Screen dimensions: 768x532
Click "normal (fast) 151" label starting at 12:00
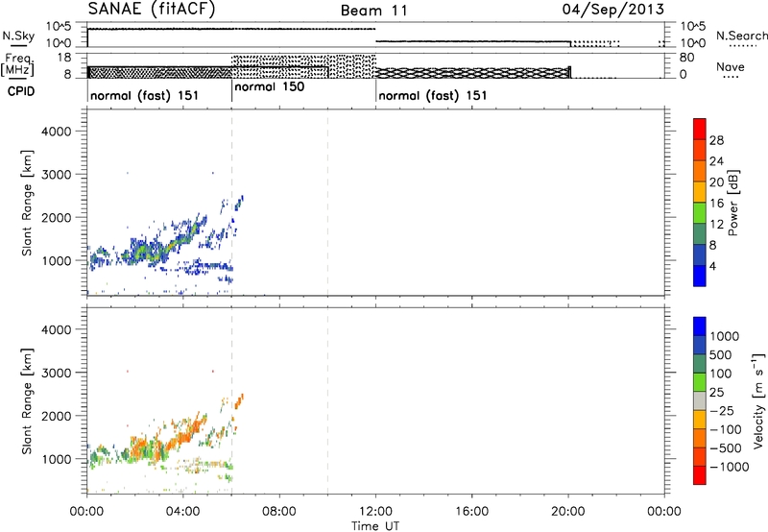[x=433, y=95]
